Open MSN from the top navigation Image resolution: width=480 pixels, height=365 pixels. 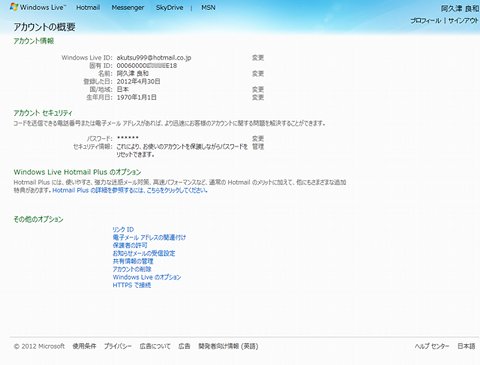point(208,7)
